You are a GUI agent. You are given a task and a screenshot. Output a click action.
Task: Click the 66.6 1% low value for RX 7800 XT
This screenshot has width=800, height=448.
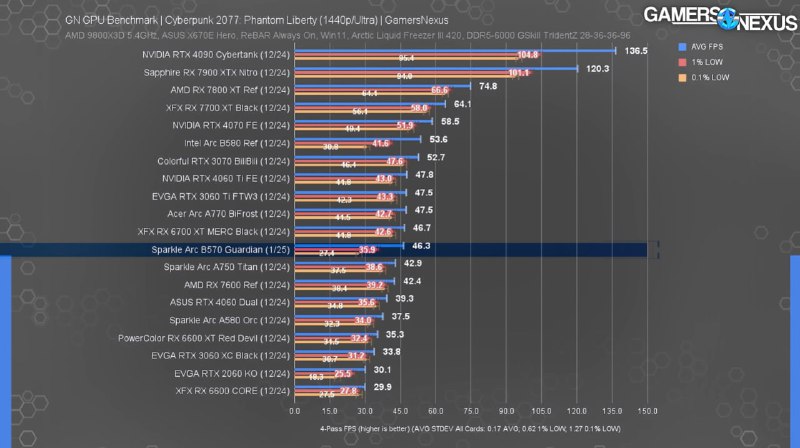pyautogui.click(x=439, y=90)
